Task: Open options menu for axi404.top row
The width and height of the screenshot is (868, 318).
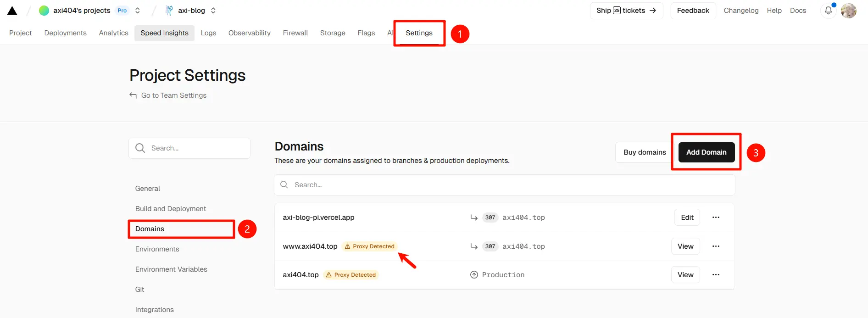Action: click(716, 275)
